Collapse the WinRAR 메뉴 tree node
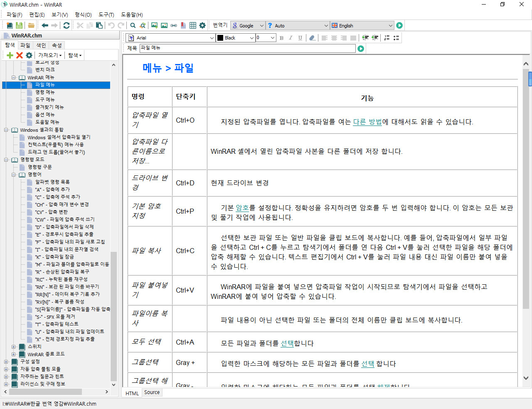This screenshot has width=532, height=409. coord(13,77)
